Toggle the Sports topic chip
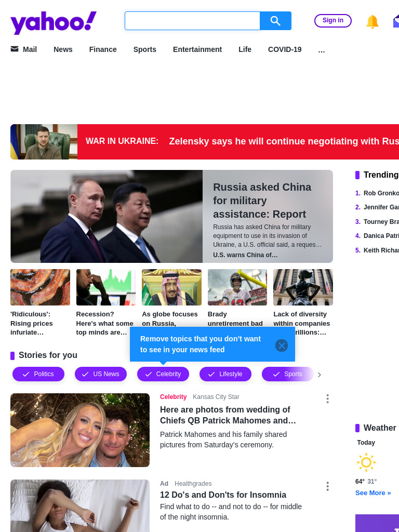This screenshot has width=399, height=532. coord(288,374)
